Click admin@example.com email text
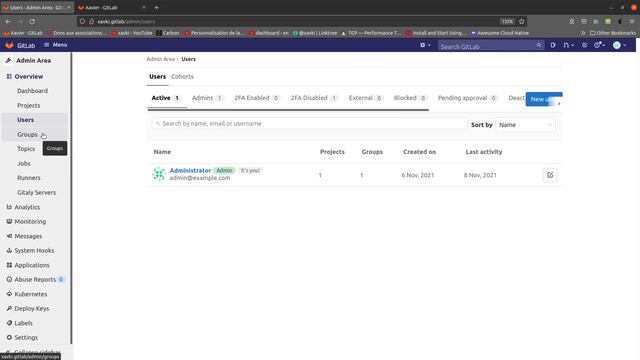The image size is (640, 360). pos(200,178)
